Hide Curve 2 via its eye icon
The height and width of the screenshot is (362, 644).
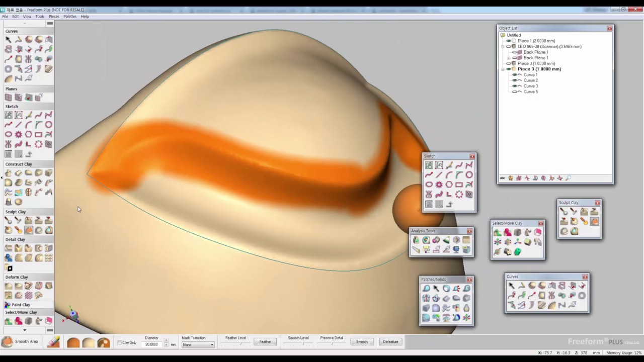(x=515, y=80)
